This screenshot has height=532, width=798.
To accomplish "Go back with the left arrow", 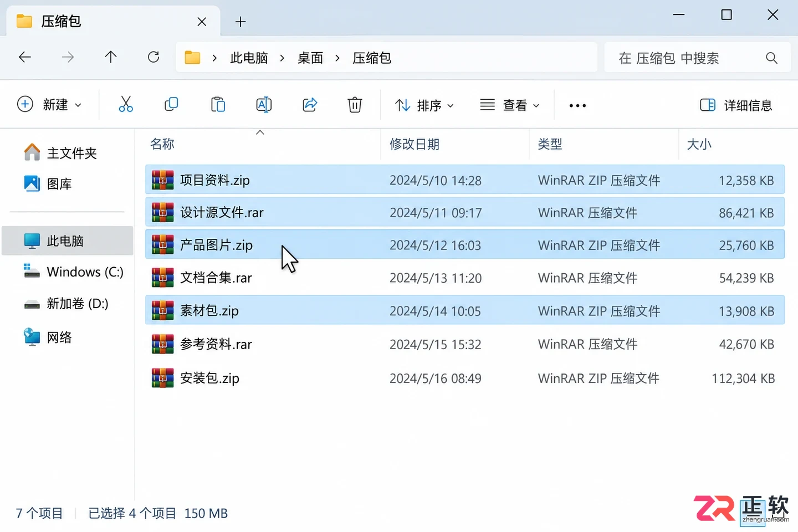I will pyautogui.click(x=25, y=57).
